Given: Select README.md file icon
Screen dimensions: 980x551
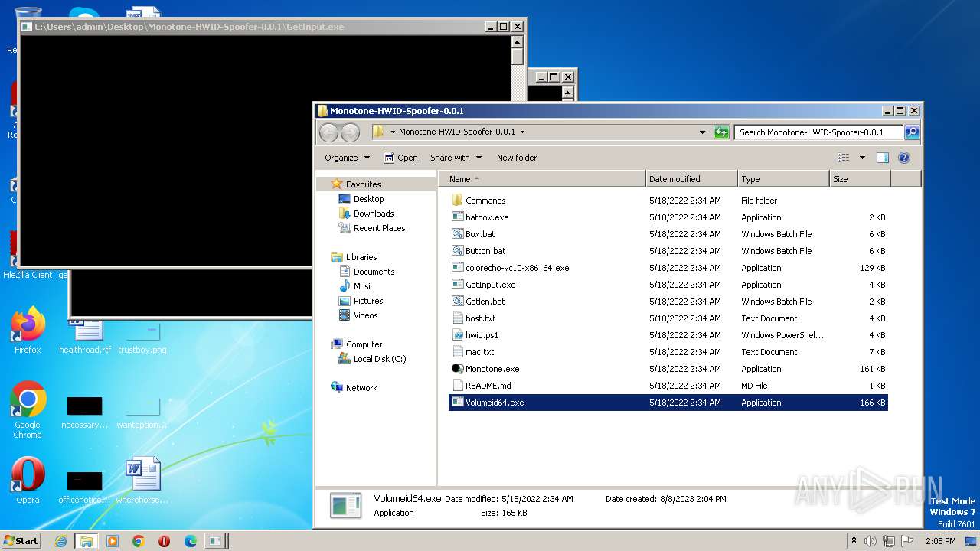Looking at the screenshot, I should 458,386.
